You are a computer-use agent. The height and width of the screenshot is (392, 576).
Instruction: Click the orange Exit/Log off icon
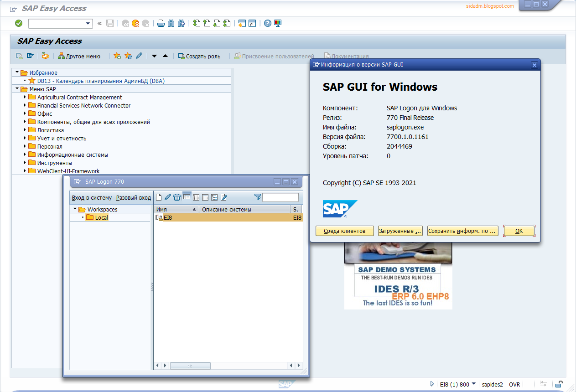135,23
